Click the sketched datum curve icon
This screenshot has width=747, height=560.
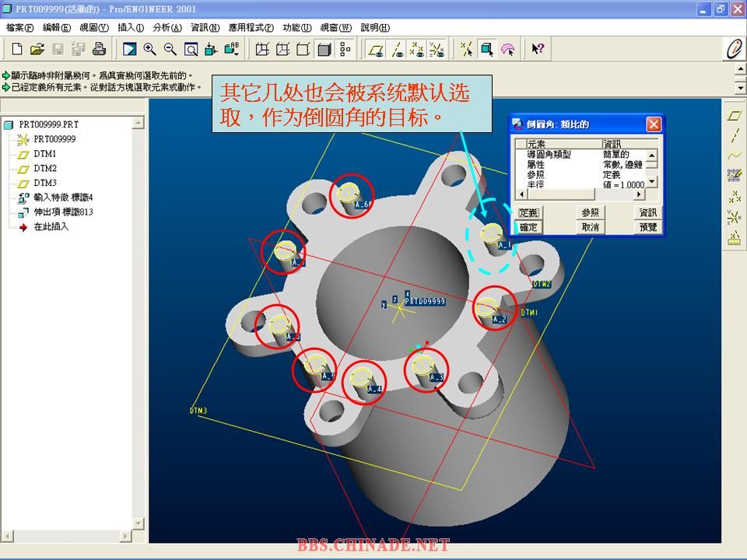[x=734, y=175]
